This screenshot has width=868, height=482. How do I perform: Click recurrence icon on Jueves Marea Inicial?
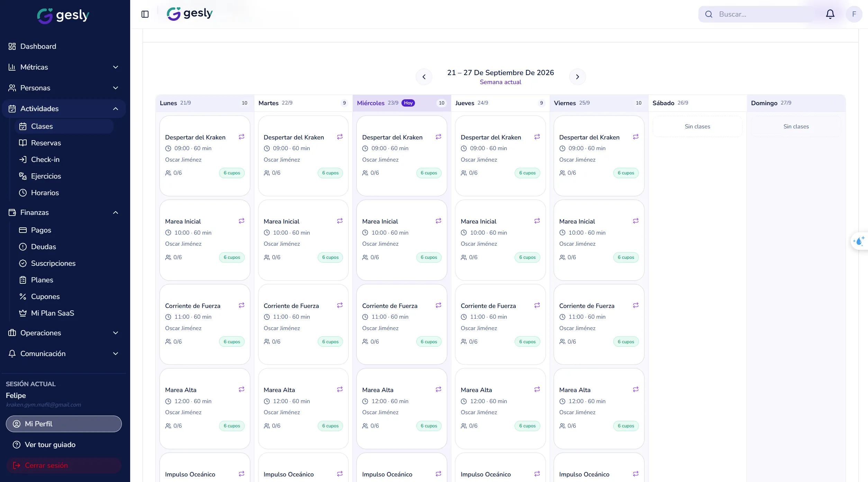[537, 221]
